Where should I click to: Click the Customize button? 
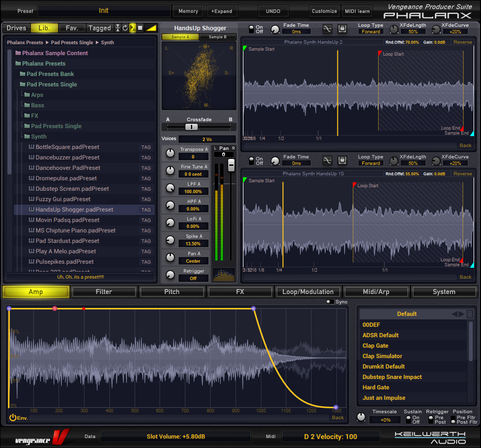(324, 11)
